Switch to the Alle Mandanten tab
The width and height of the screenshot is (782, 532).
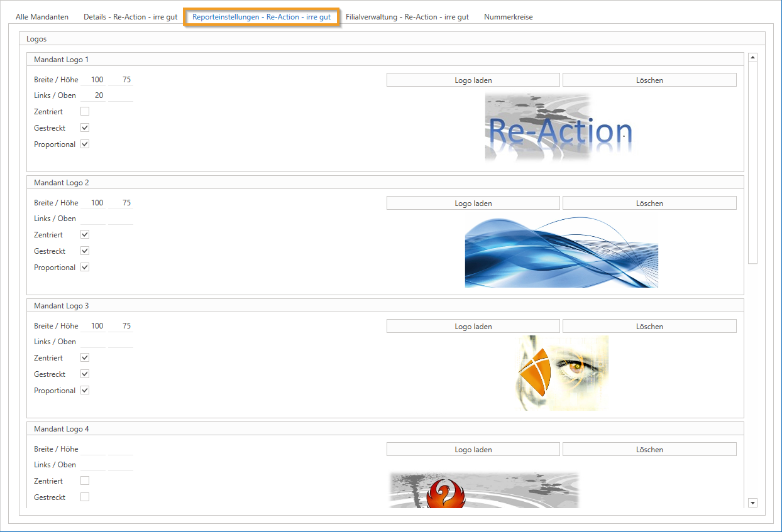pos(42,17)
